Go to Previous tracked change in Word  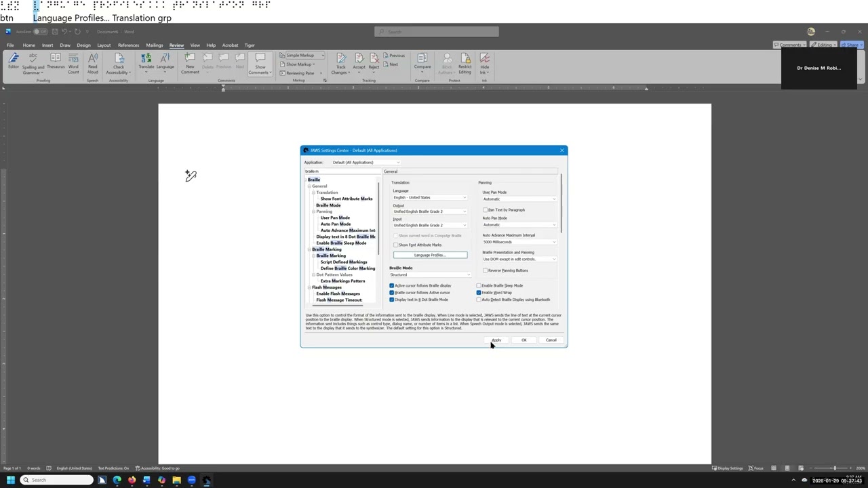(394, 56)
